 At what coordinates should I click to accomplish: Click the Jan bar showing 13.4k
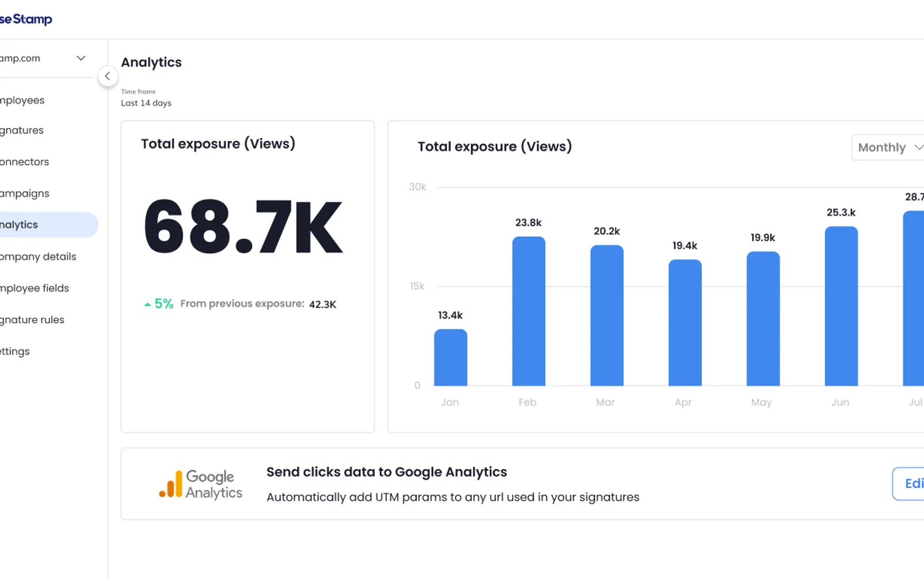450,357
